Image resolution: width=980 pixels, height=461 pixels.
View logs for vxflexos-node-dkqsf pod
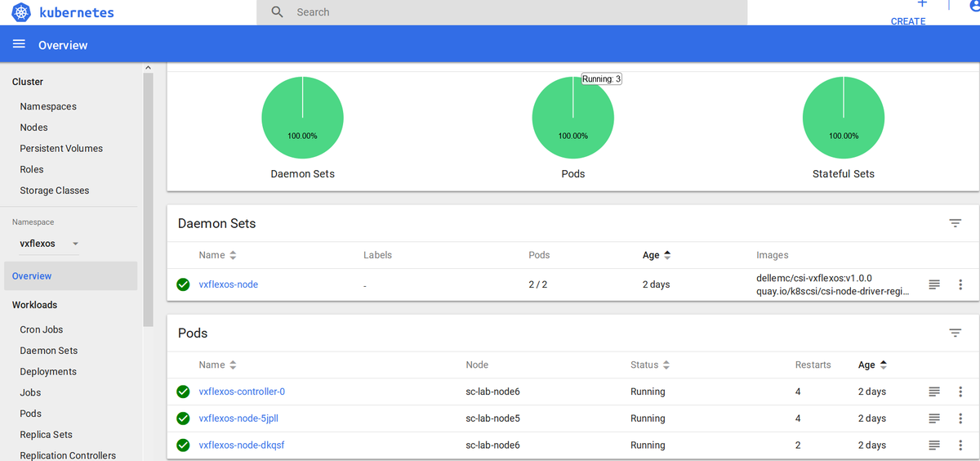click(934, 445)
